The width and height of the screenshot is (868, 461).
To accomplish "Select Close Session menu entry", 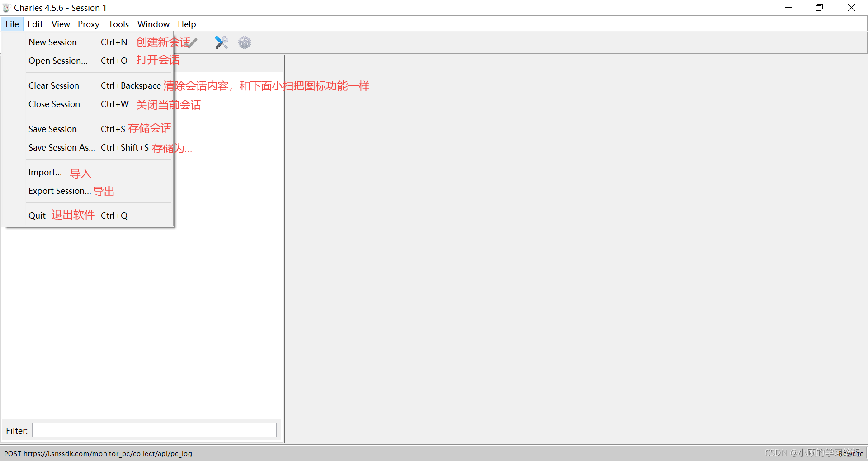I will pyautogui.click(x=87, y=104).
